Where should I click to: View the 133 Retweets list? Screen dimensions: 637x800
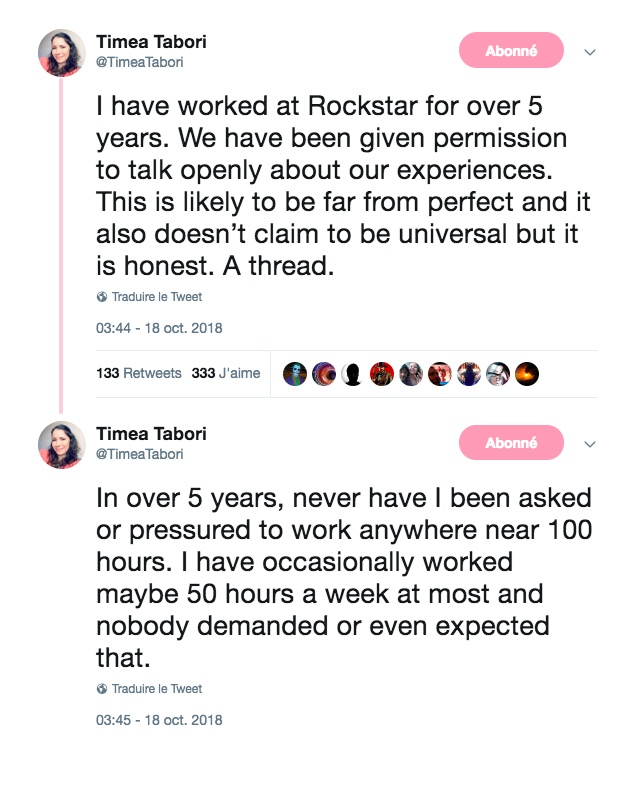[139, 373]
